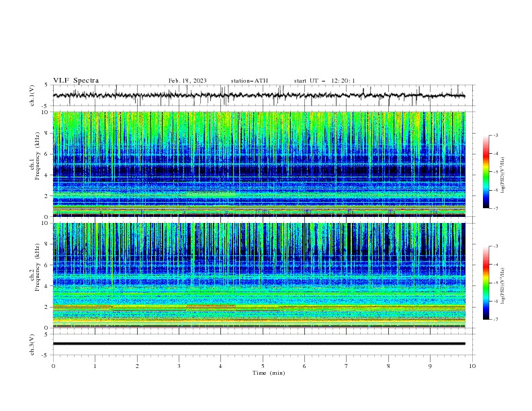Click the 'VLF Spectra' title text
Viewport: 532px width, 411px height.
[x=76, y=81]
